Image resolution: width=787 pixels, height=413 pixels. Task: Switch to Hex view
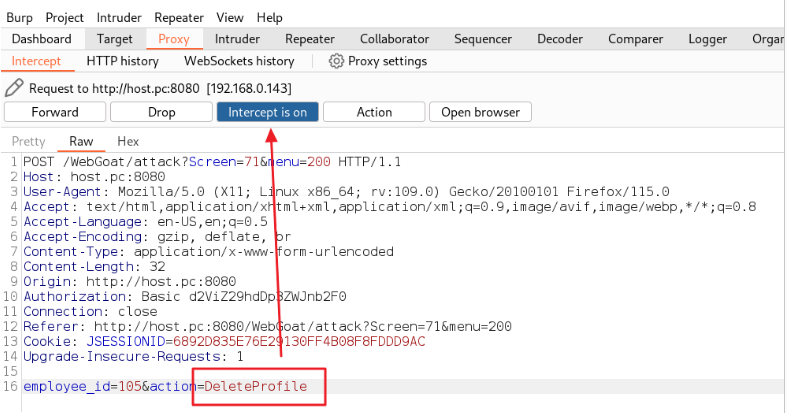point(128,142)
